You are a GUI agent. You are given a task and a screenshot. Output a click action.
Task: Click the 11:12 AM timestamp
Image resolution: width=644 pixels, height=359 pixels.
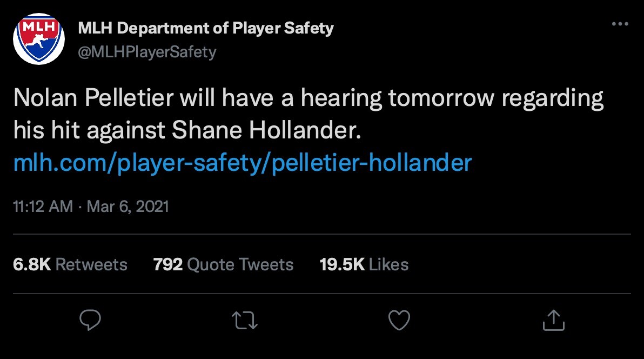pos(43,207)
